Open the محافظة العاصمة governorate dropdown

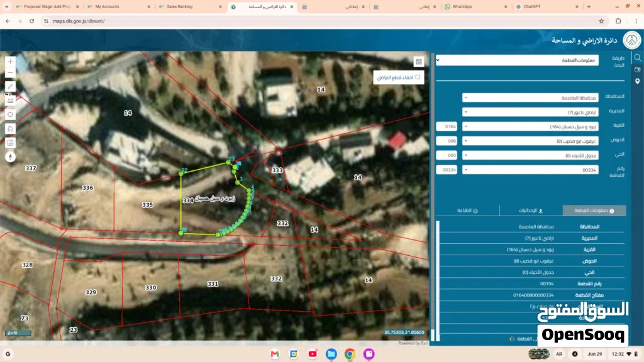pyautogui.click(x=530, y=97)
